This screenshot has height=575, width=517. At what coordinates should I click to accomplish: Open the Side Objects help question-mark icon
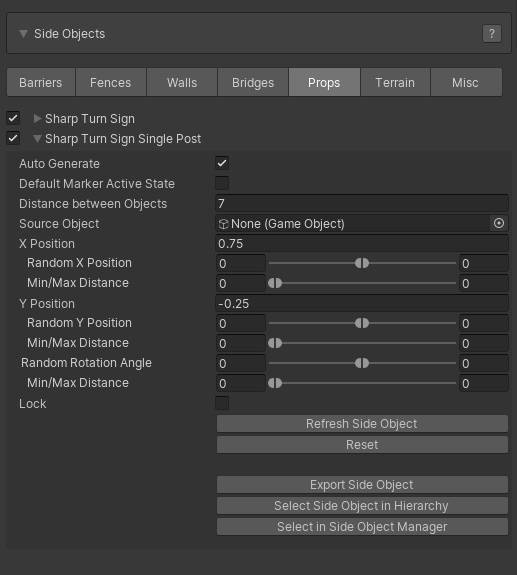pos(491,34)
